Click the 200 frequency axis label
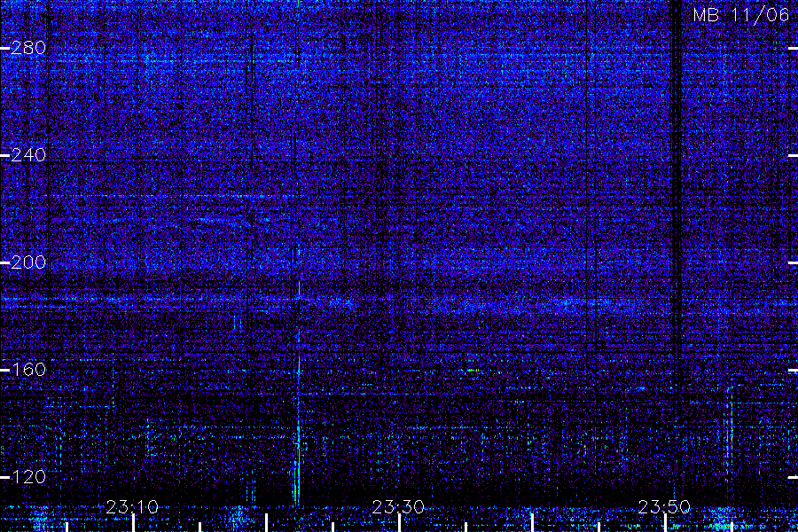Viewport: 798px width, 532px height. (28, 262)
